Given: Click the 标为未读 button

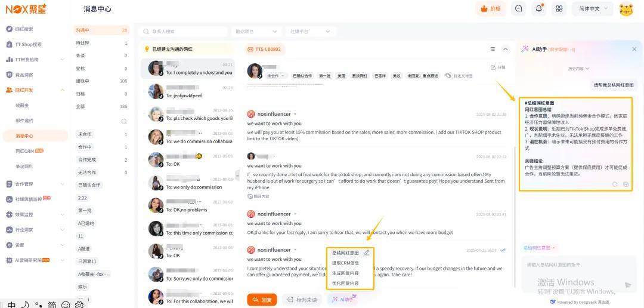Looking at the screenshot, I should (x=302, y=300).
